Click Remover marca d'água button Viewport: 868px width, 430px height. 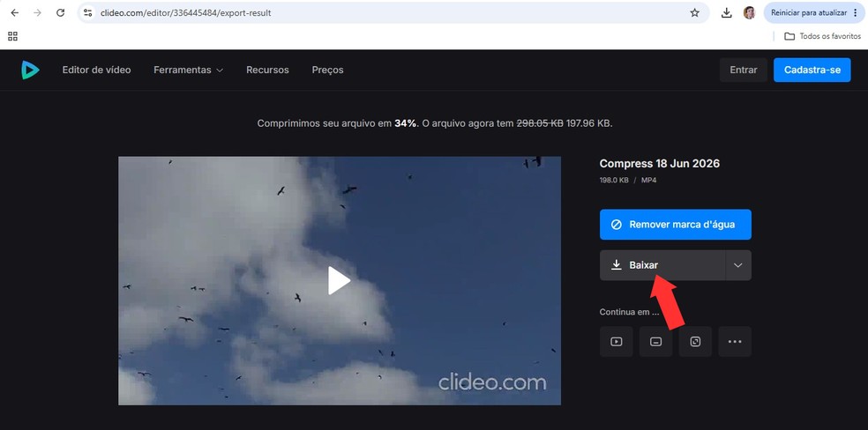click(676, 225)
